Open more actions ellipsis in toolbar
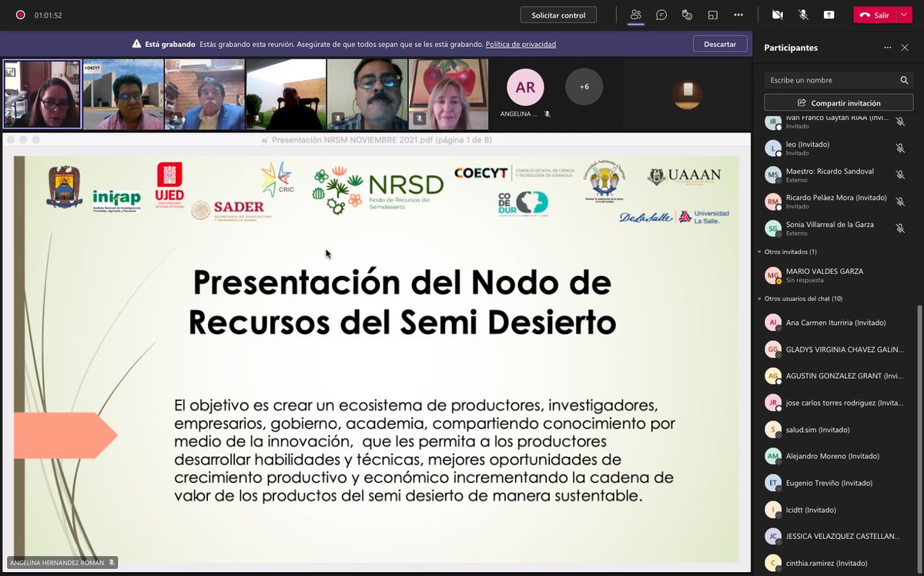 (738, 15)
